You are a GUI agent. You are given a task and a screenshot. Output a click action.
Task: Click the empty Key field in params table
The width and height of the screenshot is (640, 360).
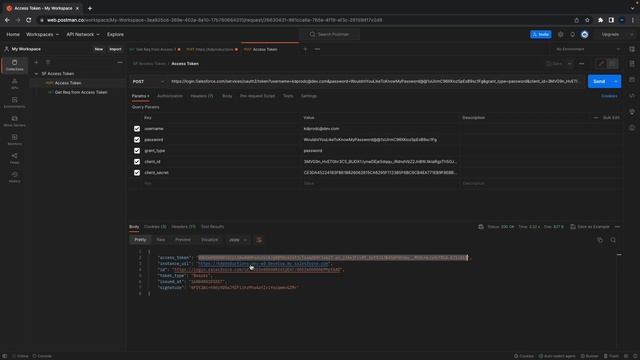(220, 184)
